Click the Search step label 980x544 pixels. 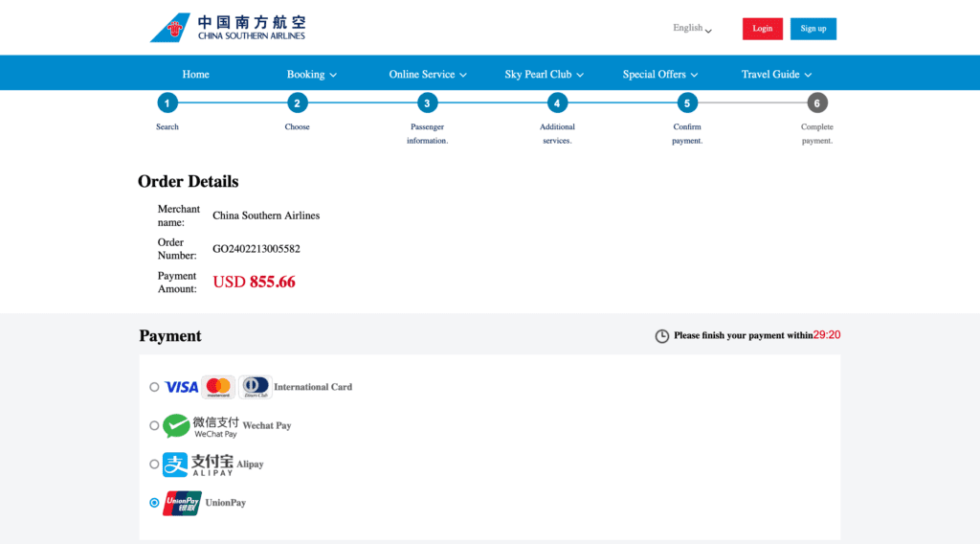167,127
